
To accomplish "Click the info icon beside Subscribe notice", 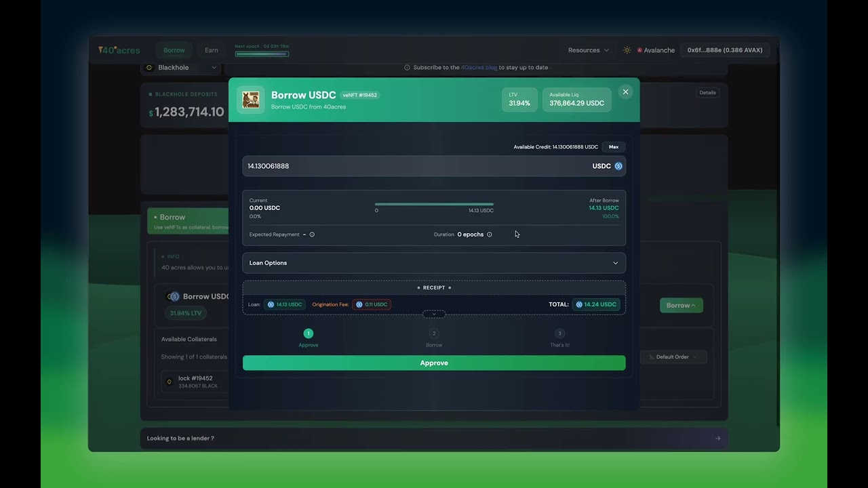I will pyautogui.click(x=407, y=68).
